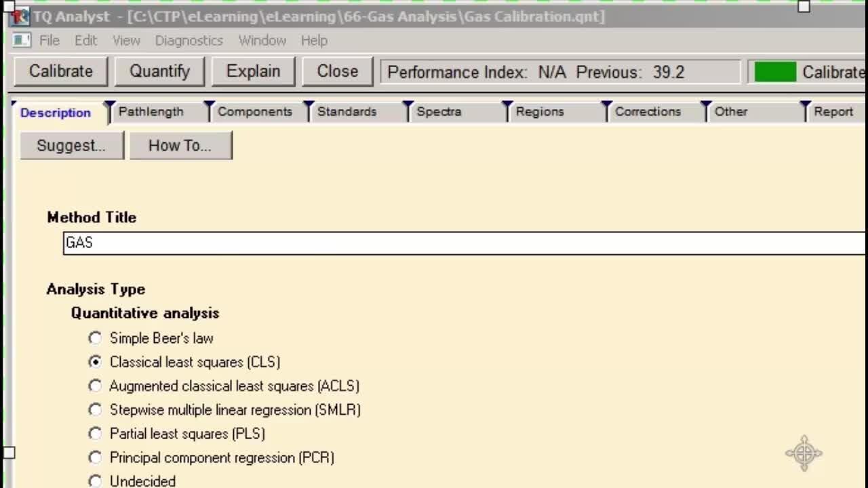868x488 pixels.
Task: Select Stepwise multiple linear regression option
Action: click(x=95, y=410)
